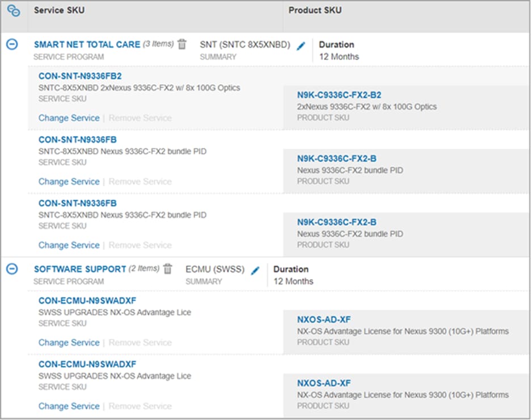Delete the Smart Net Total Care service program

182,44
